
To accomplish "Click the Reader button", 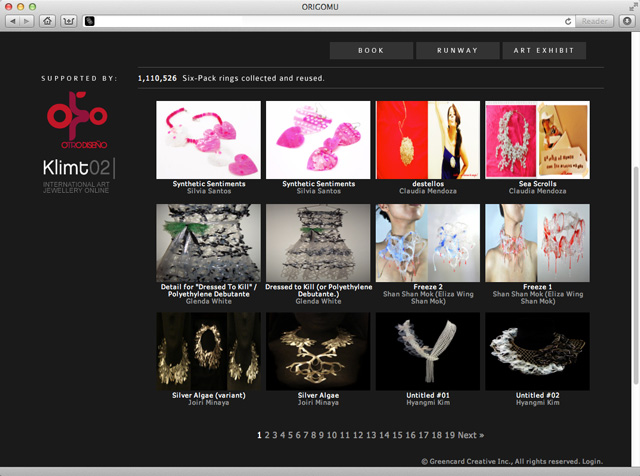I will pos(595,21).
